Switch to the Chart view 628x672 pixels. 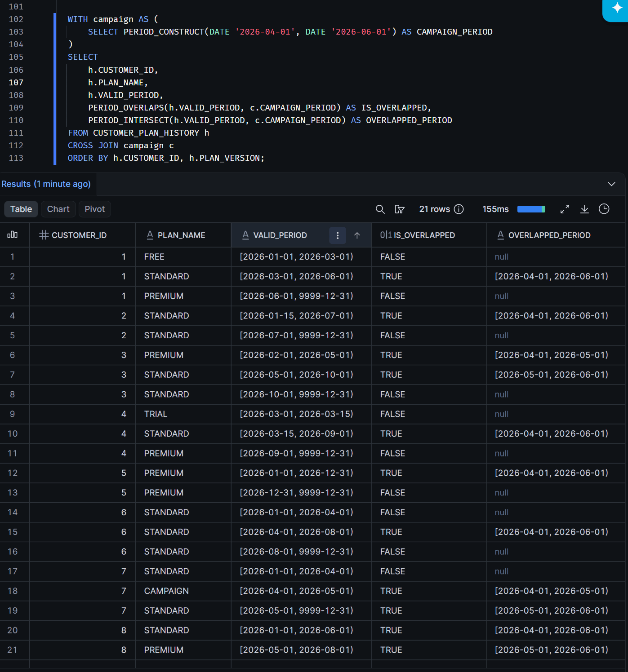coord(58,209)
